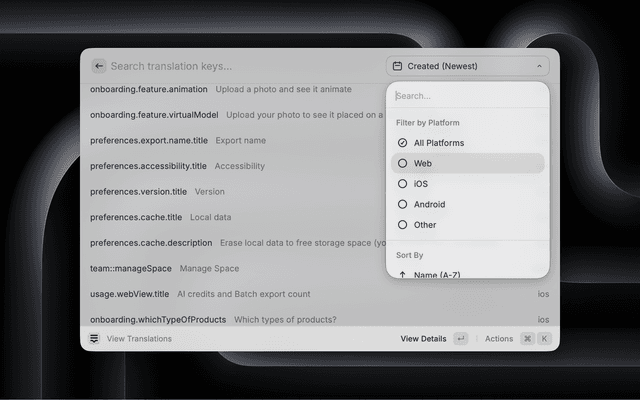640x400 pixels.
Task: Click the K key icon in footer
Action: [545, 339]
